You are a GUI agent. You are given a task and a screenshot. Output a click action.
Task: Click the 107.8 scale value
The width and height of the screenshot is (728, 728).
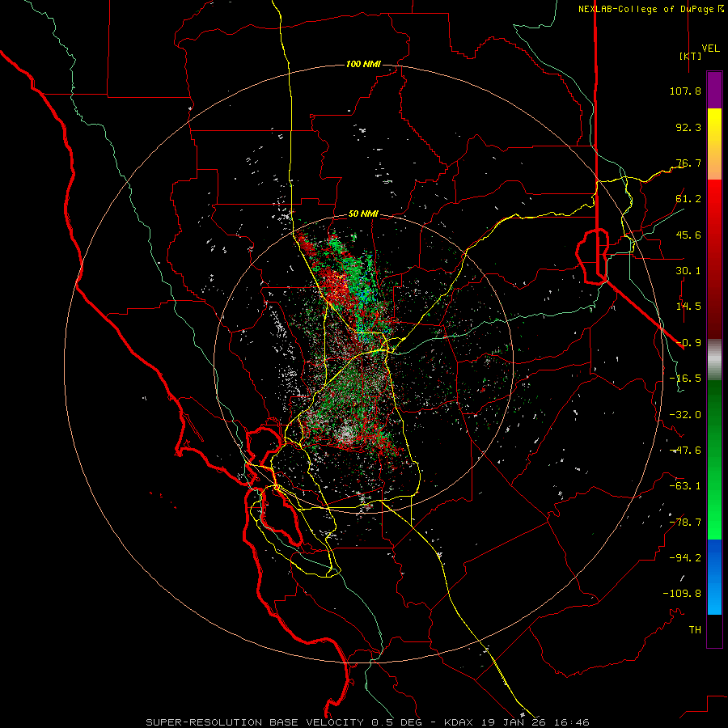685,91
